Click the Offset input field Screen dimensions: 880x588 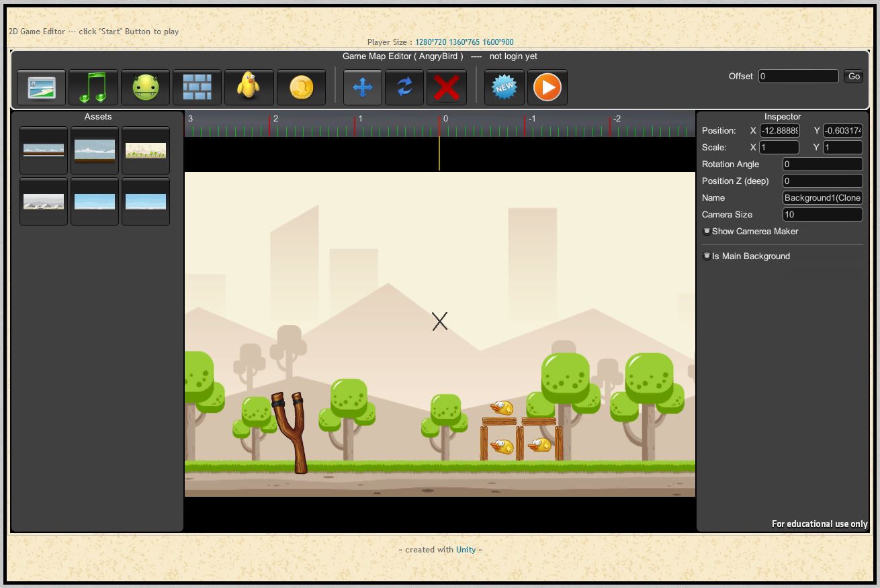(x=798, y=77)
